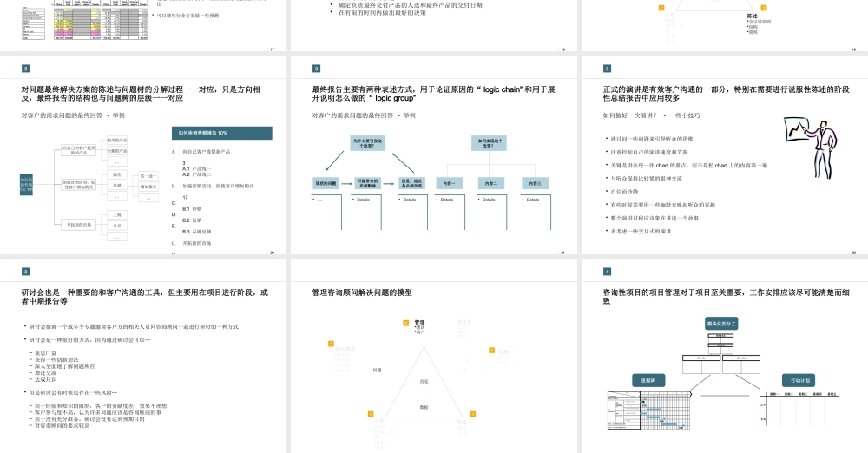The image size is (868, 453).
Task: Click outline item B.3 品牌延伸
Action: point(197,232)
